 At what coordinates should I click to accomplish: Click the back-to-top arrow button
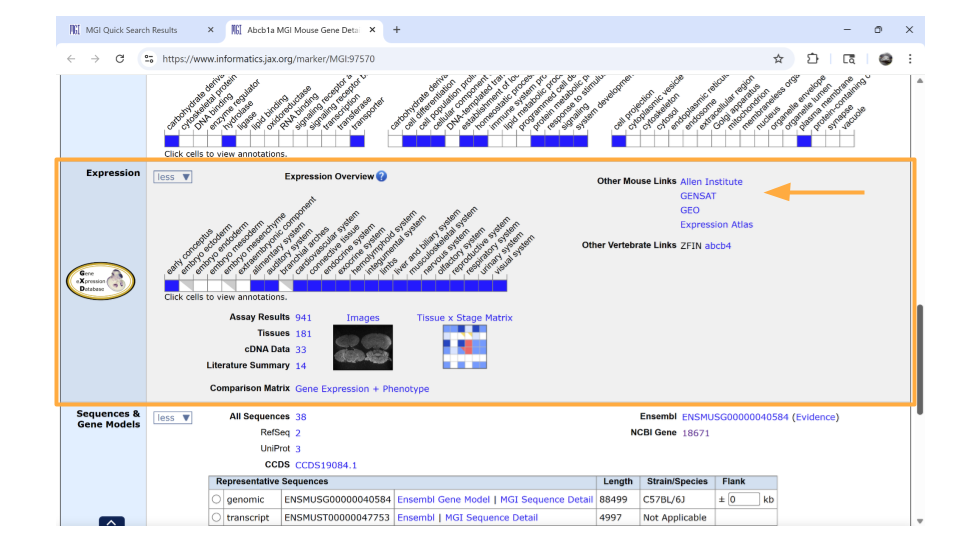tap(111, 522)
